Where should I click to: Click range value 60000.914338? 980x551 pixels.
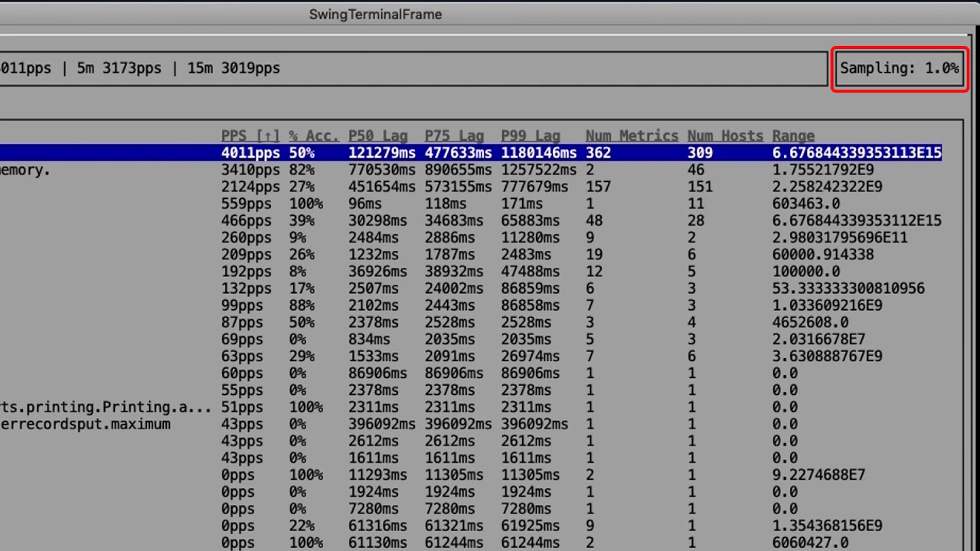(823, 254)
